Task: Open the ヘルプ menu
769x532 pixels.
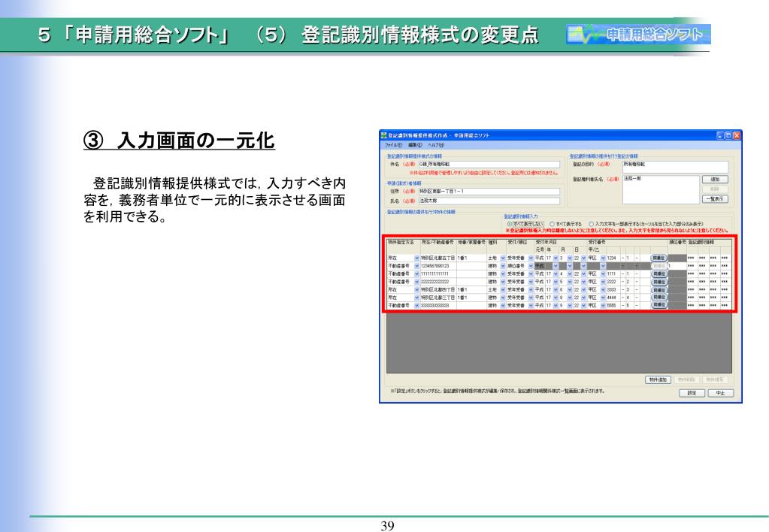Action: (435, 145)
